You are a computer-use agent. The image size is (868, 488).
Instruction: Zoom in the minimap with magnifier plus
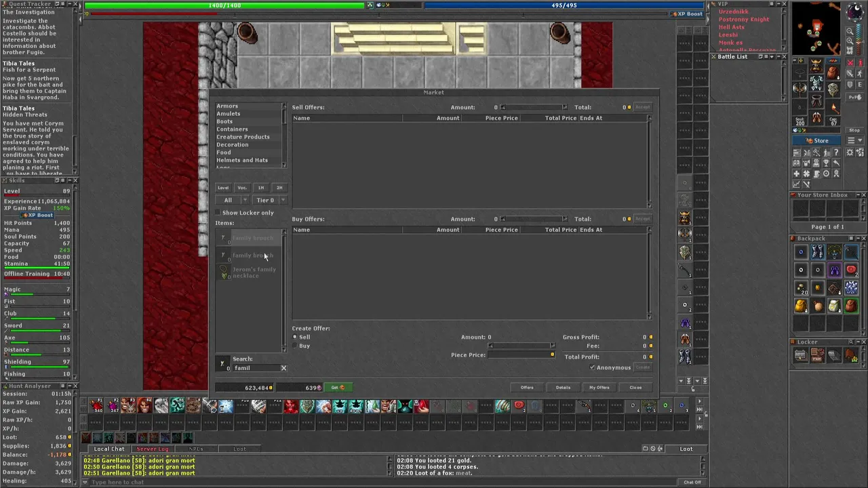click(850, 41)
